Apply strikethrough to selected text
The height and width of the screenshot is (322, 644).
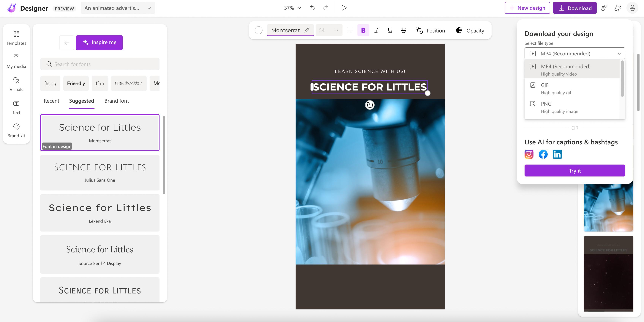click(403, 31)
